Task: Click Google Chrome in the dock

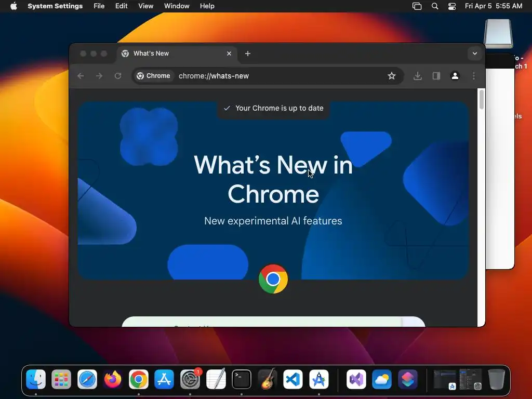Action: coord(138,379)
